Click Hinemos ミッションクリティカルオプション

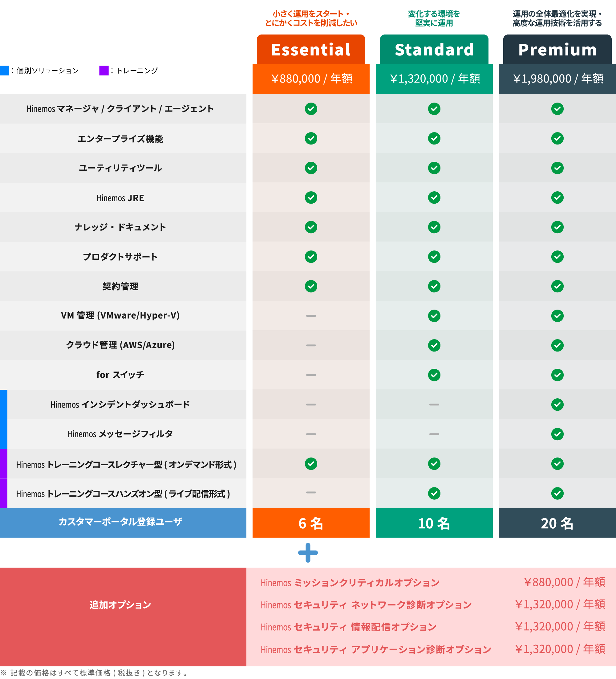pos(350,583)
